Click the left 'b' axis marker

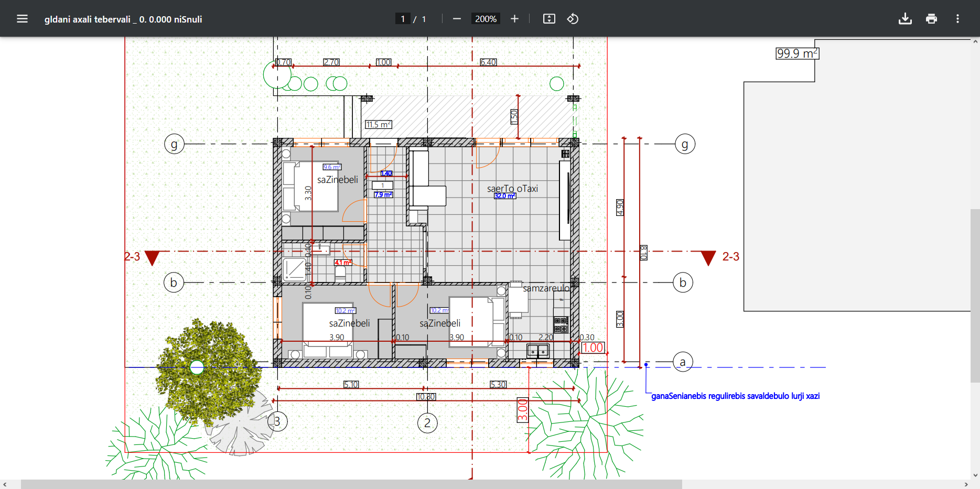[x=174, y=282]
